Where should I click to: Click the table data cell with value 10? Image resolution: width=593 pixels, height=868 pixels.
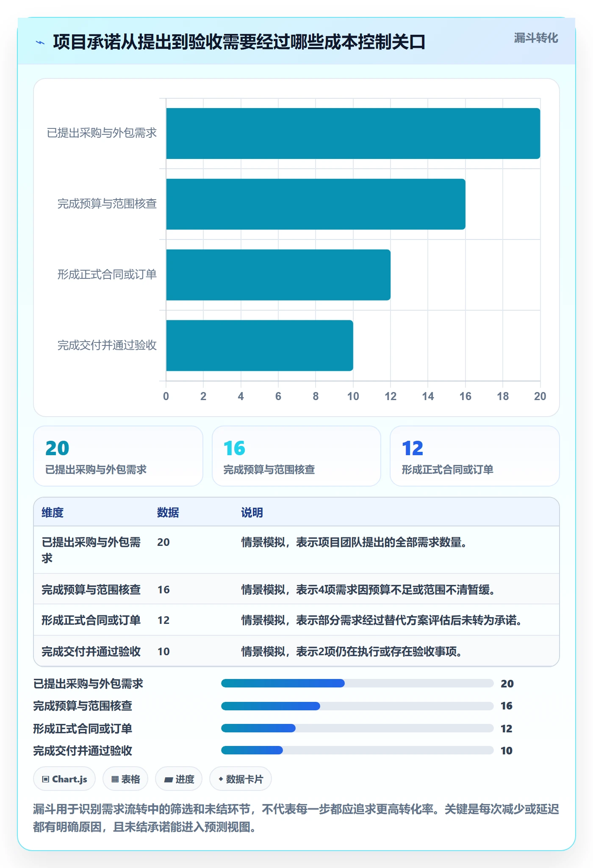coord(163,651)
